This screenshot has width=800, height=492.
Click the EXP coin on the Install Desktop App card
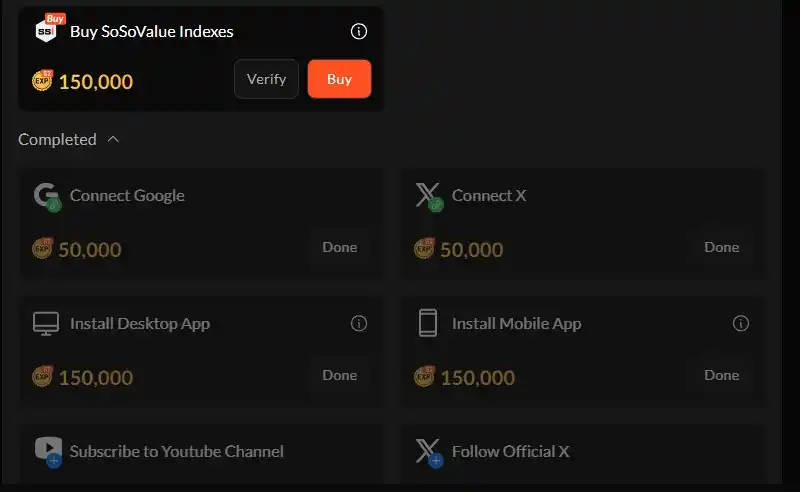tap(42, 377)
